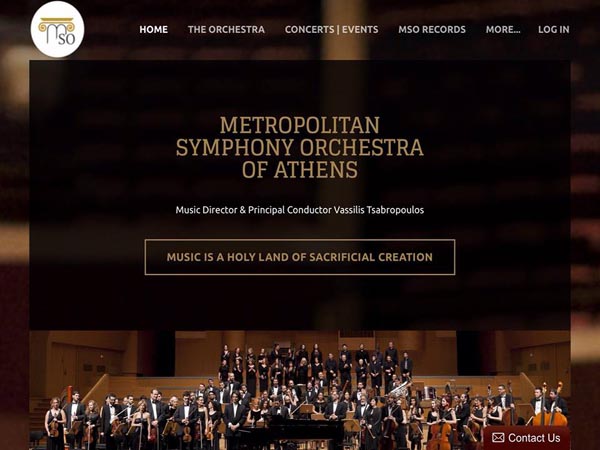This screenshot has height=450, width=600.
Task: Click the Music Director & Principal Conductor text
Action: 253,210
